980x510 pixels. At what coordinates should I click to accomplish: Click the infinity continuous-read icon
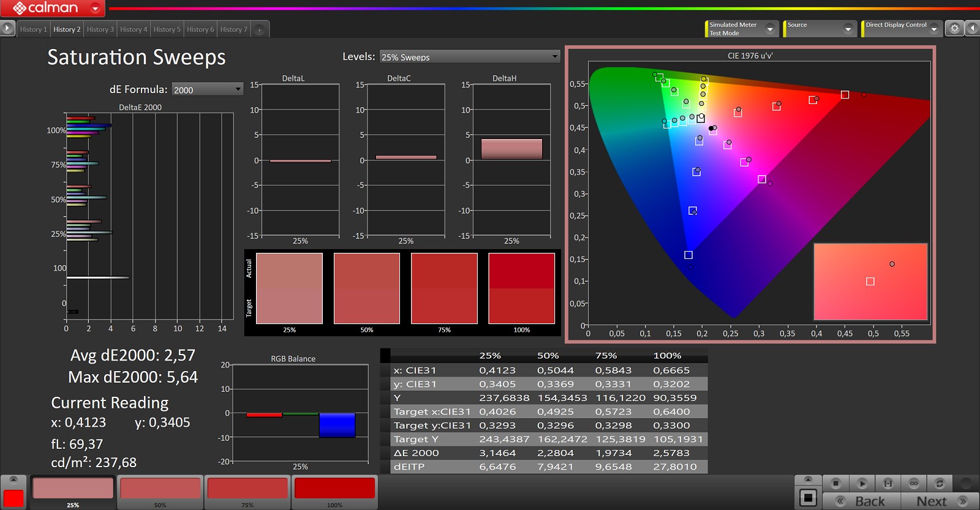pyautogui.click(x=914, y=483)
